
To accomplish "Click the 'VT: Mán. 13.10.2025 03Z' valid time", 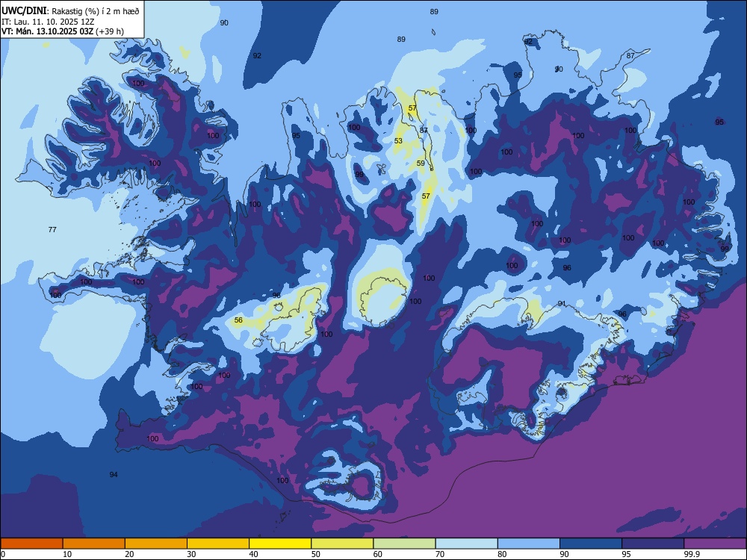I will (x=48, y=31).
